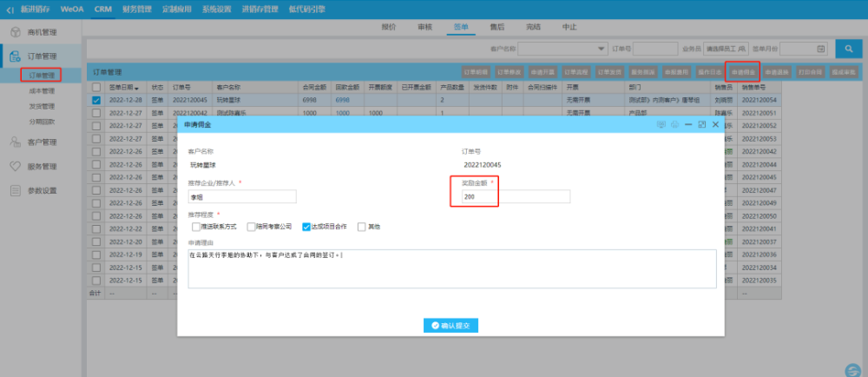Click the 服务管理 heart icon in sidebar

click(x=16, y=166)
